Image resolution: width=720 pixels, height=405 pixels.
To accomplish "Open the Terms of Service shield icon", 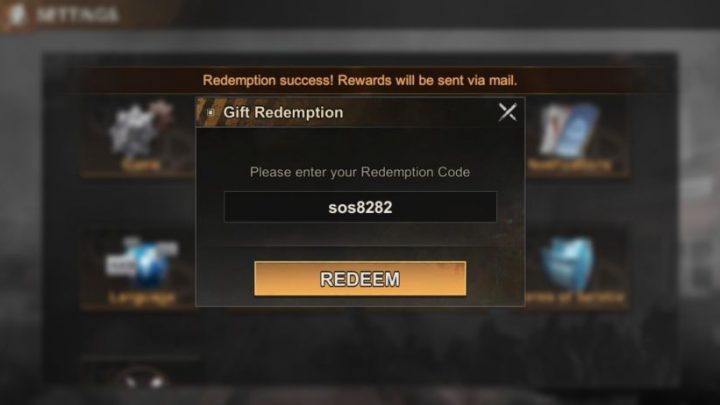I will [x=568, y=263].
